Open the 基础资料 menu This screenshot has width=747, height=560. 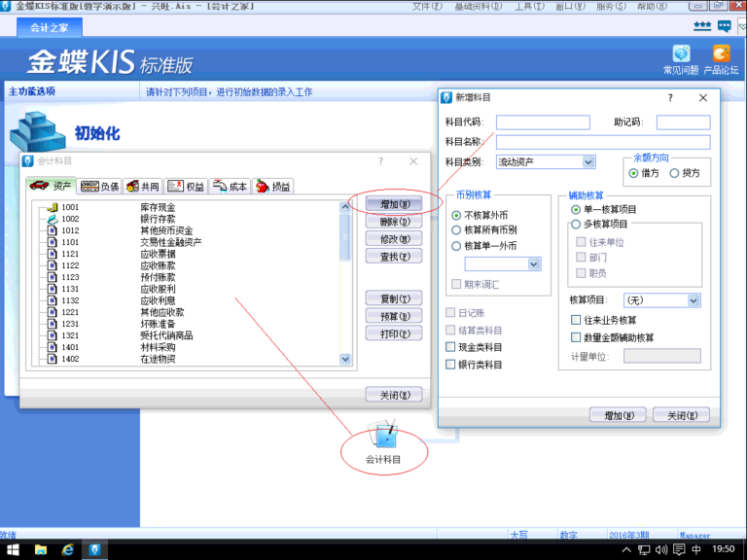[475, 6]
